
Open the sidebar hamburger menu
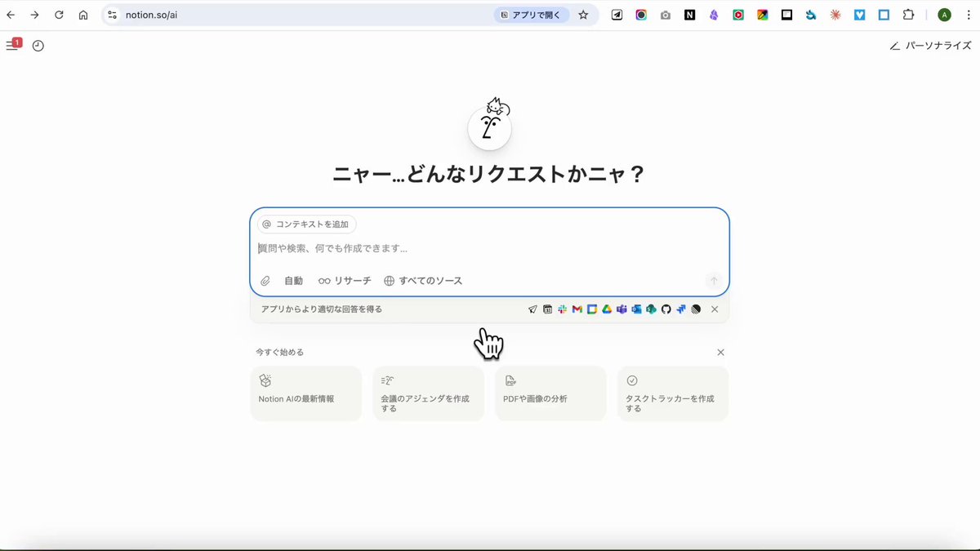click(x=11, y=46)
